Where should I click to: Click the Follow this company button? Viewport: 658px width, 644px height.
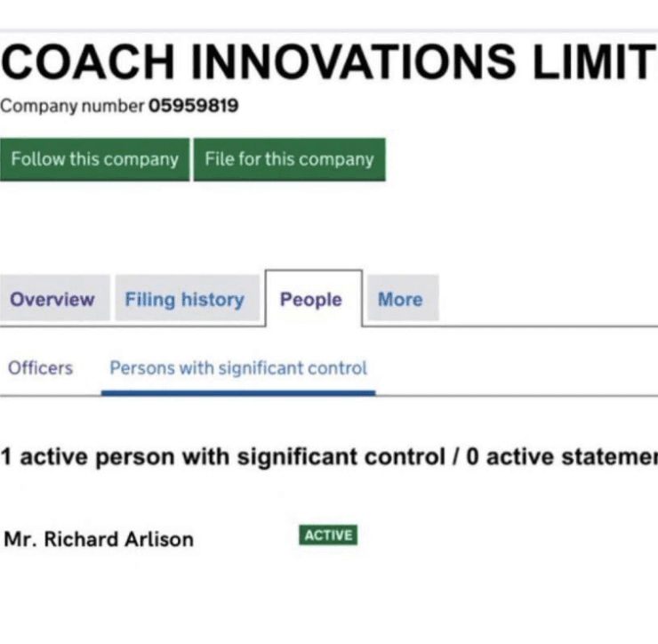coord(94,160)
